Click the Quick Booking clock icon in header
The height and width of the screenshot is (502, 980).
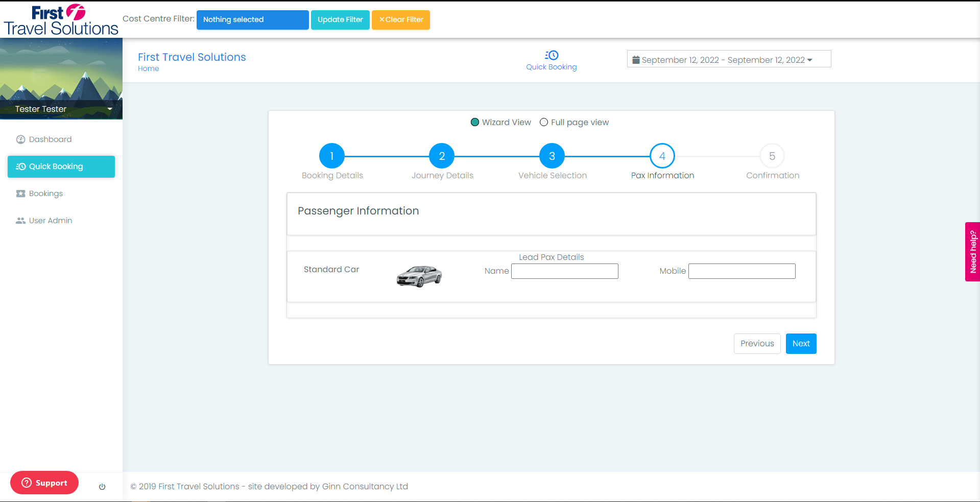coord(552,55)
